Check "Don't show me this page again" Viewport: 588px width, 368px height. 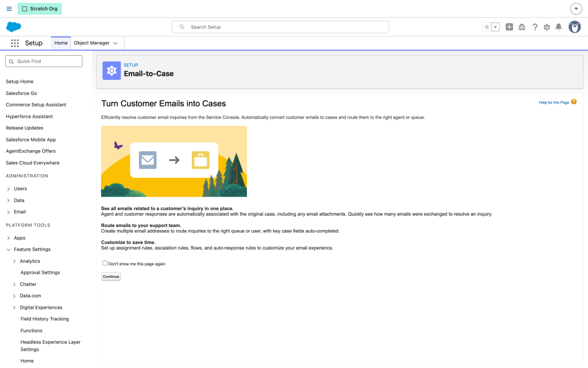tap(105, 263)
